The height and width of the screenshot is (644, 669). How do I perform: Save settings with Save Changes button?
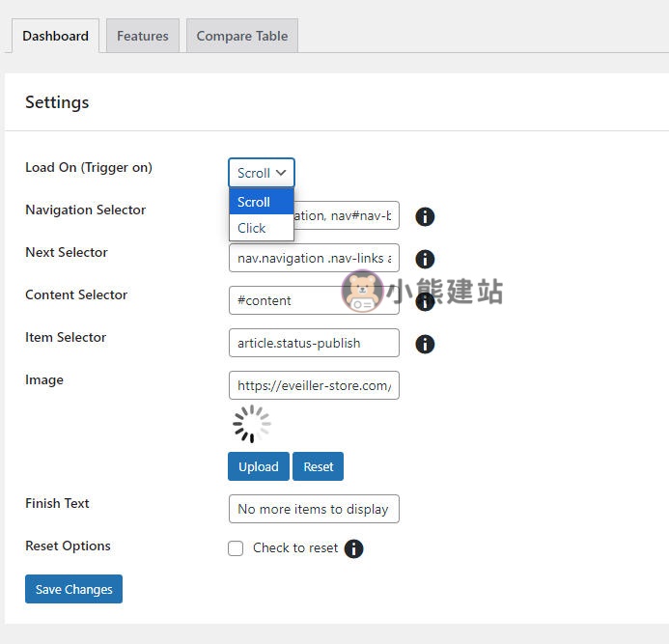(74, 589)
